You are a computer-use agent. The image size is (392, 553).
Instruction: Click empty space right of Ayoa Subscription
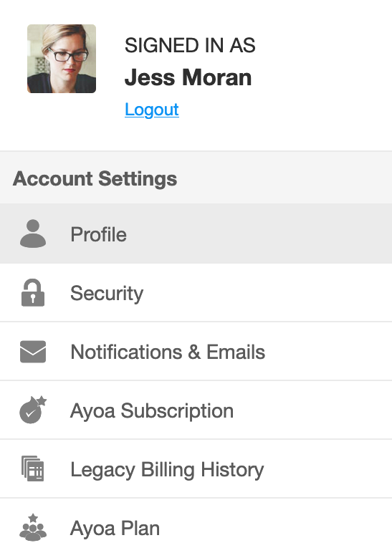tap(312, 410)
